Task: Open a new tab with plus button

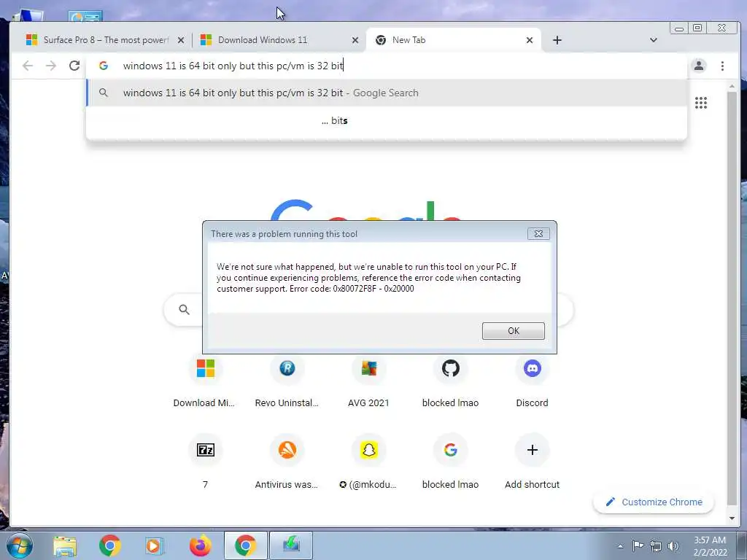Action: point(557,41)
